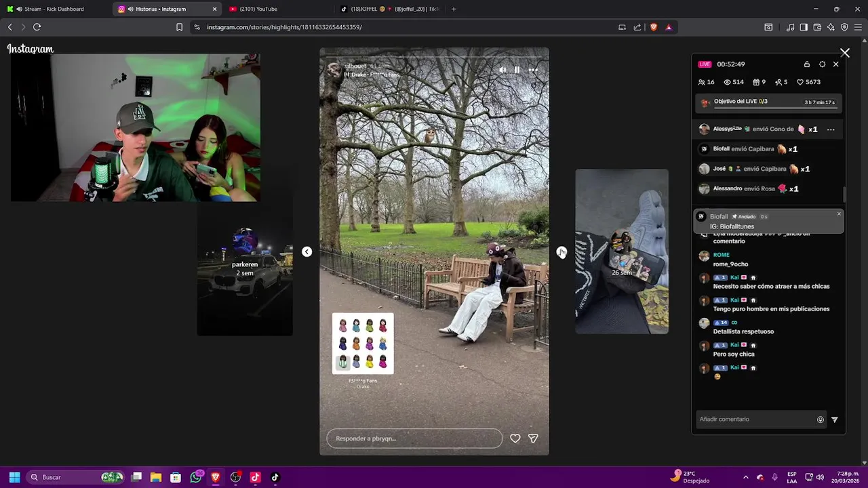Screen dimensions: 868x488
Task: Click José's Capibara gift entry
Action: point(754,169)
